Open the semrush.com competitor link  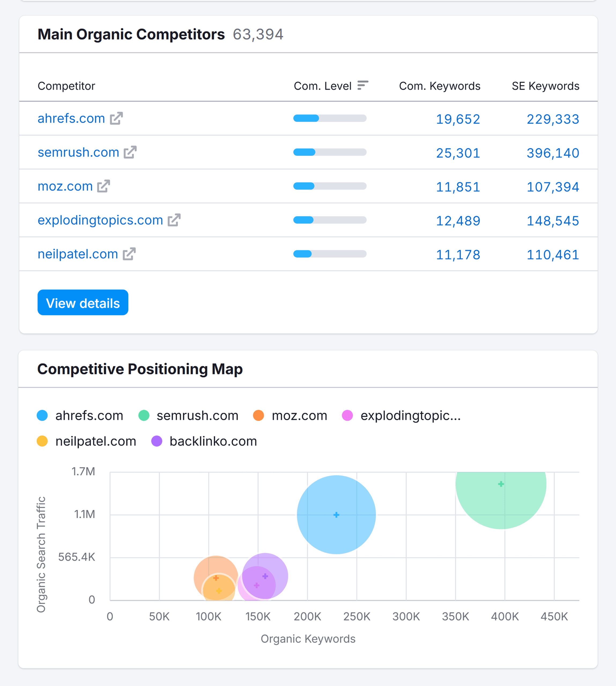point(79,152)
